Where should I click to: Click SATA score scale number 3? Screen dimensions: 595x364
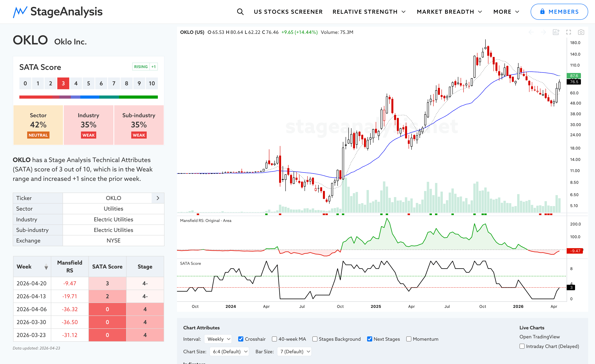point(63,83)
